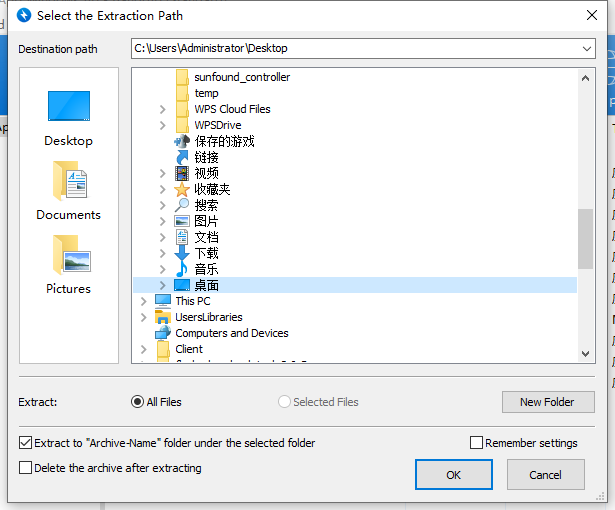This screenshot has width=615, height=510.
Task: Select the "保存的游戏" tree label
Action: [x=224, y=141]
